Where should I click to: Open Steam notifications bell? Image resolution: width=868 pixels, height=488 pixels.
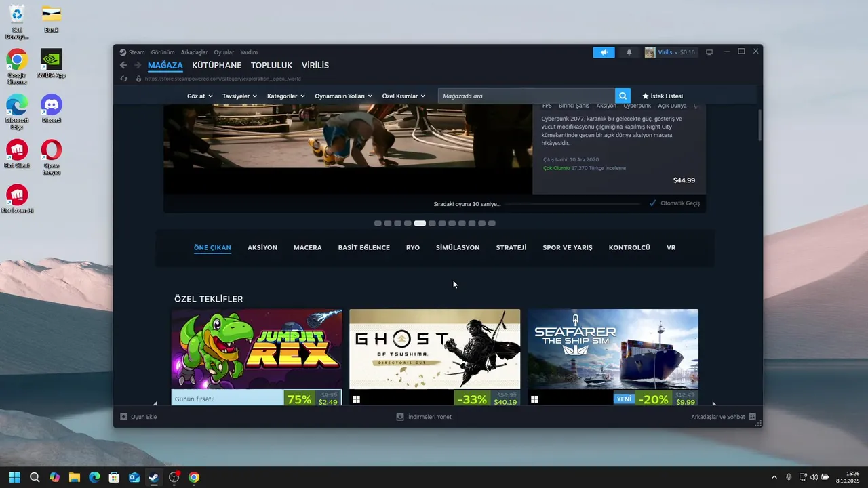[x=629, y=52]
